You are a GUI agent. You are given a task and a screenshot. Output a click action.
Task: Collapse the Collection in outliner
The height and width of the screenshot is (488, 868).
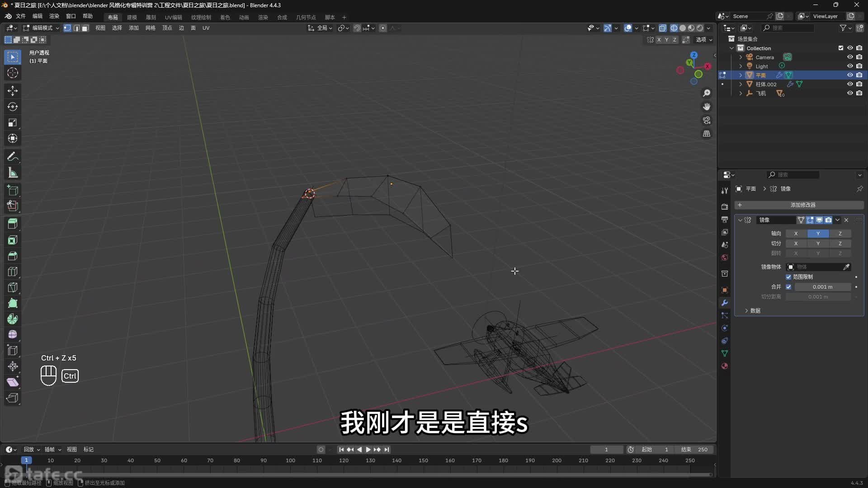click(732, 48)
